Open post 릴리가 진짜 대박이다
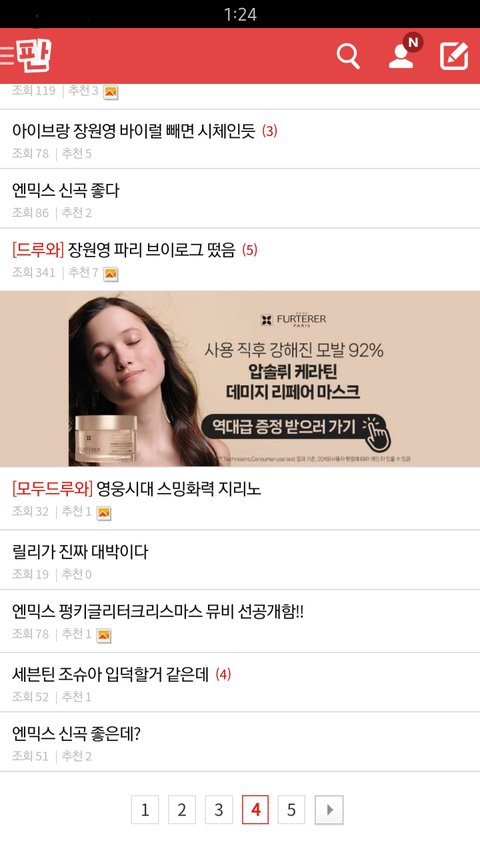This screenshot has height=853, width=480. point(240,560)
